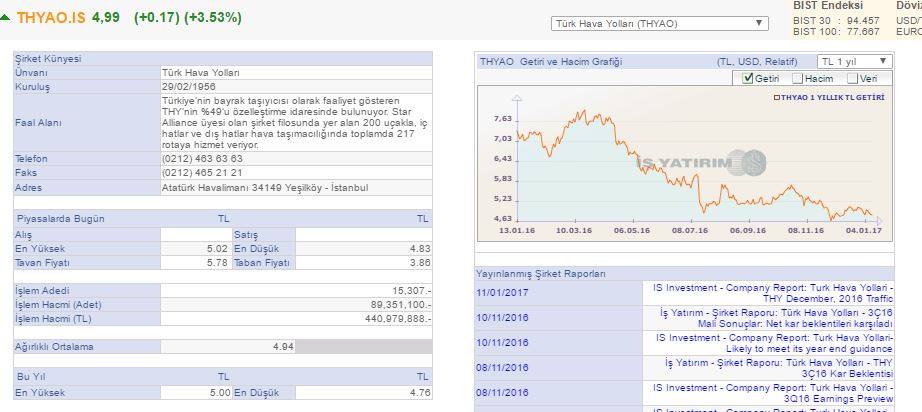Click the company name Türk Hava Yolları in Ünvanı row
The height and width of the screenshot is (412, 922).
coord(201,73)
